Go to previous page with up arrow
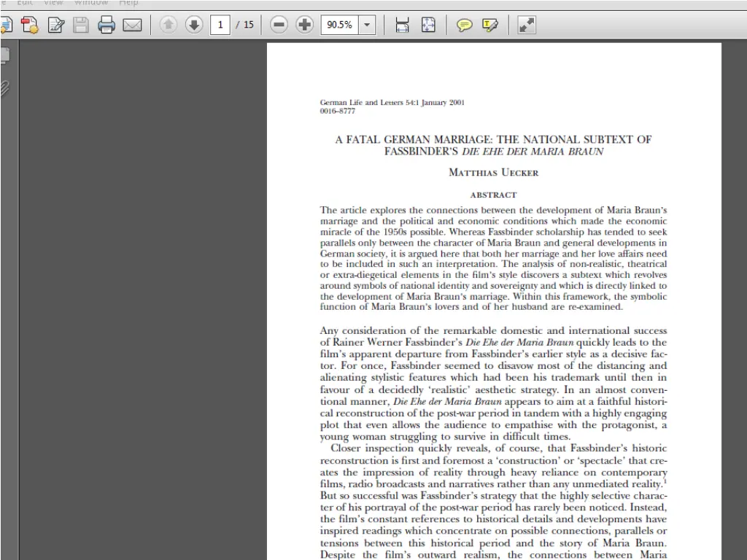 169,25
